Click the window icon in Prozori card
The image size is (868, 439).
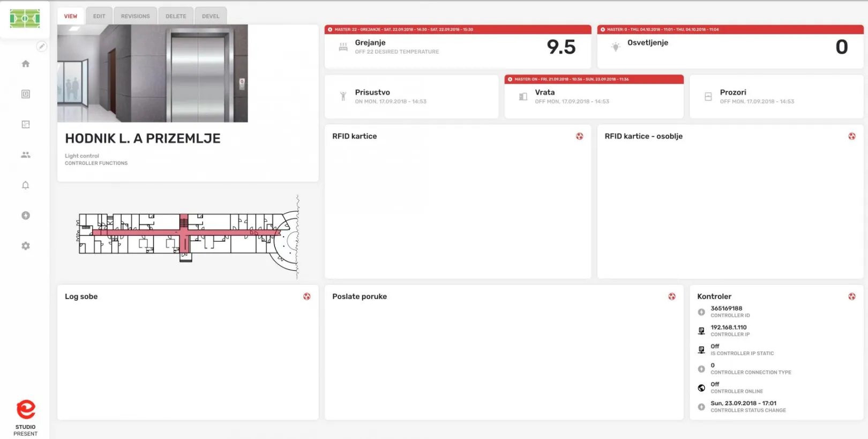click(708, 96)
